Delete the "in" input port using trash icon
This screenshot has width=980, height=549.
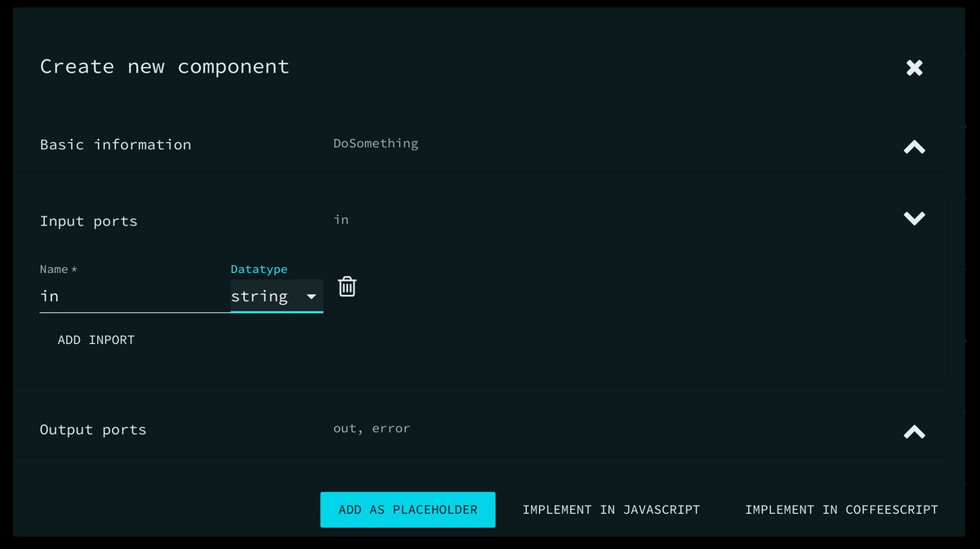tap(346, 286)
